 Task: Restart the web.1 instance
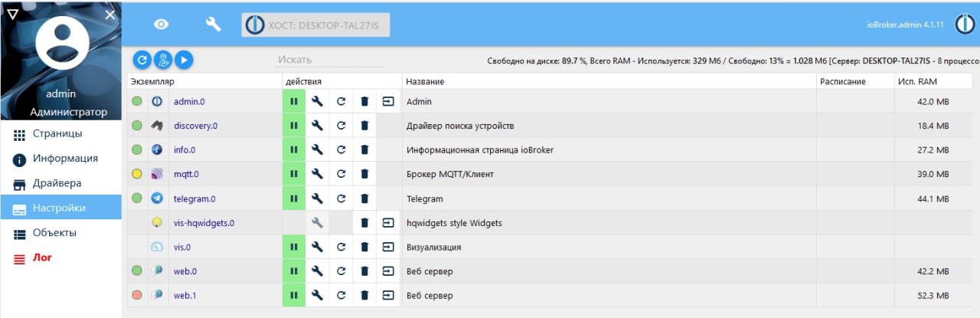(x=341, y=295)
